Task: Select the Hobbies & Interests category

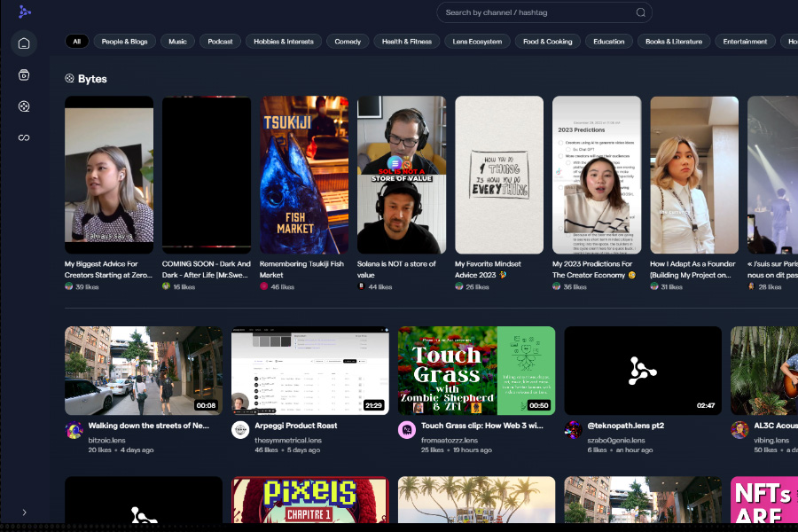Action: [284, 42]
